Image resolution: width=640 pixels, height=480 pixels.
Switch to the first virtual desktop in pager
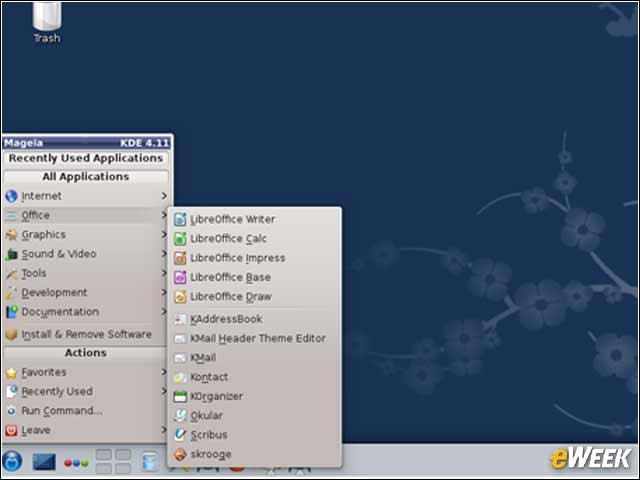pos(104,454)
